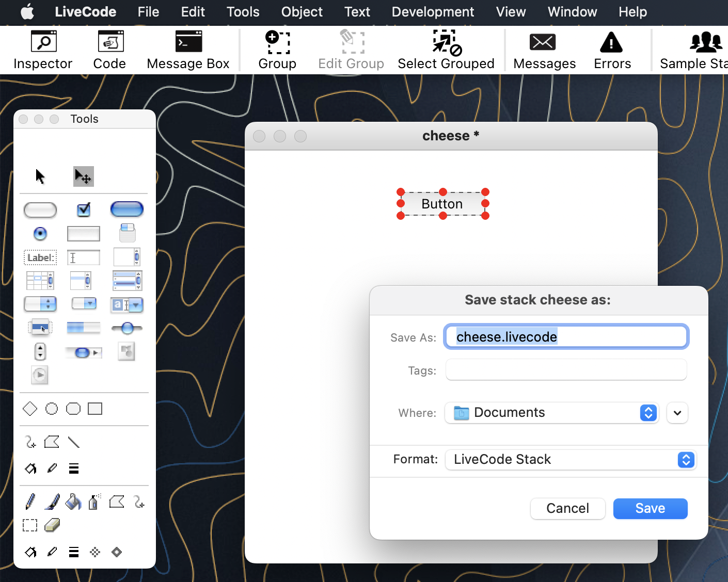The width and height of the screenshot is (728, 582).
Task: Pick the checkbox control in Tools palette
Action: pos(84,209)
